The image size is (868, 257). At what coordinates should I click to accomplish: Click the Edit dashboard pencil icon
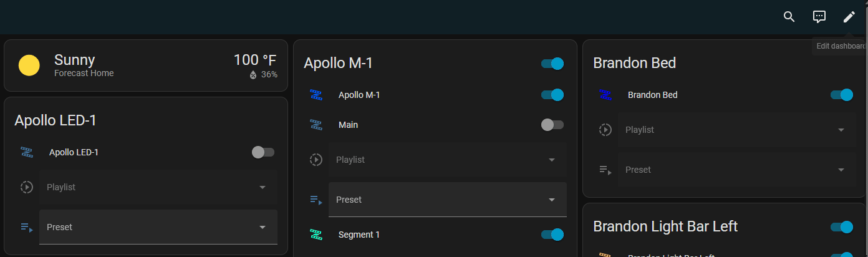849,17
